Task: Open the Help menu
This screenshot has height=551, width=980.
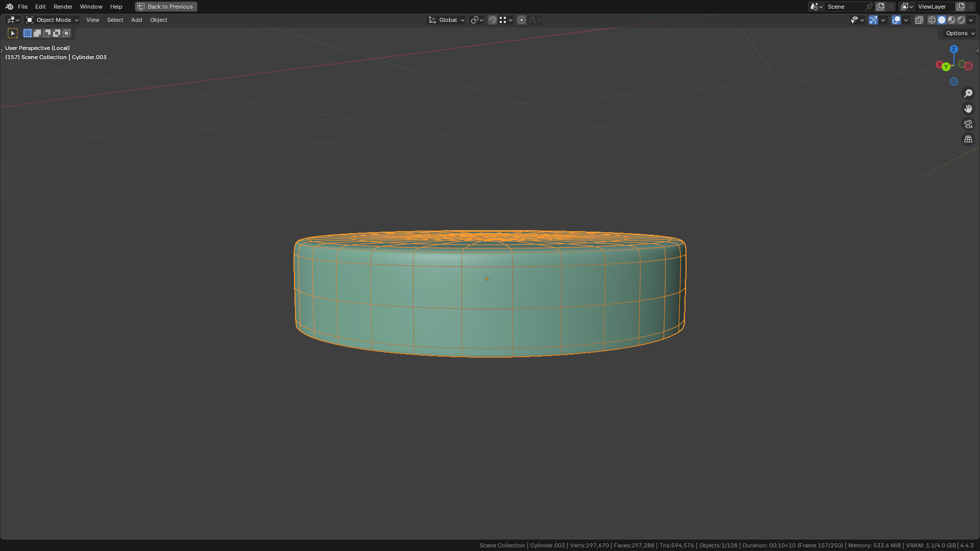Action: pos(116,7)
